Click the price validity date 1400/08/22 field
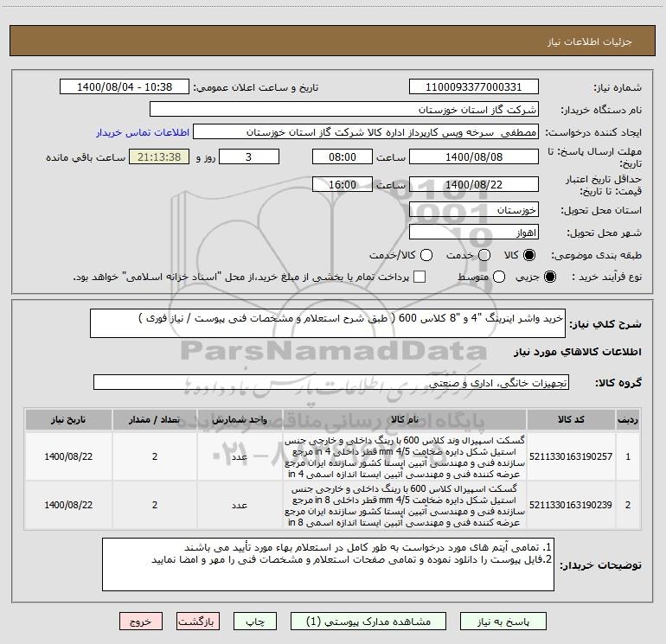666x644 pixels. [474, 184]
